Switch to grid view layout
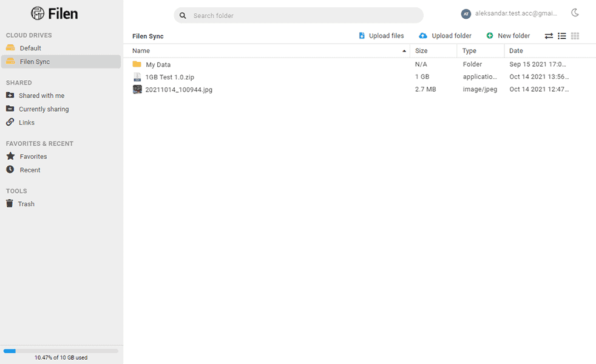 [574, 36]
